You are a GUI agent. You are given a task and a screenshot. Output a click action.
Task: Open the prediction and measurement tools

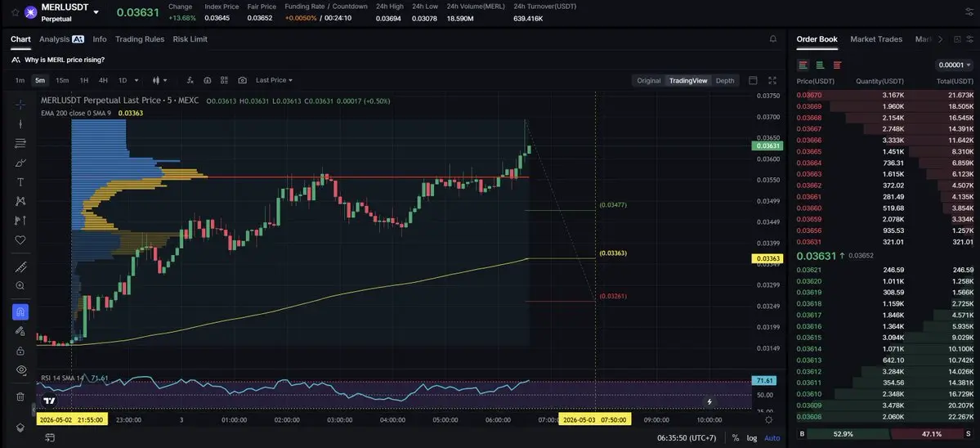tap(20, 221)
